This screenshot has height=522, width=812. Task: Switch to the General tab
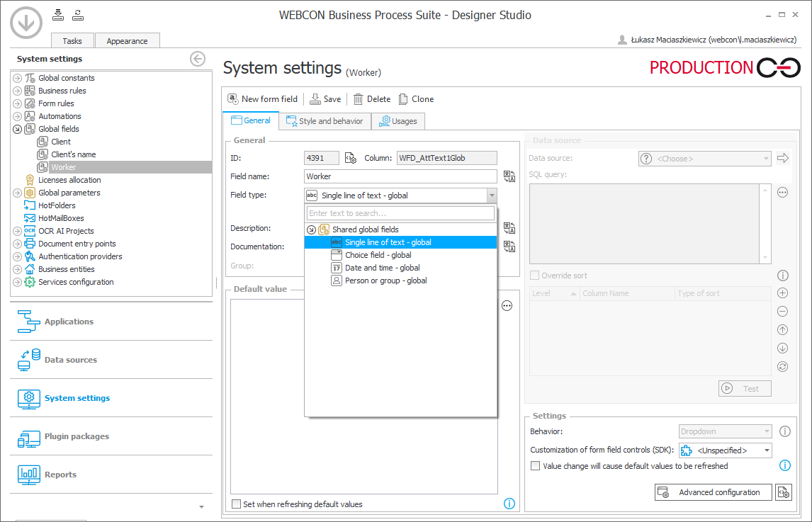[x=251, y=120]
